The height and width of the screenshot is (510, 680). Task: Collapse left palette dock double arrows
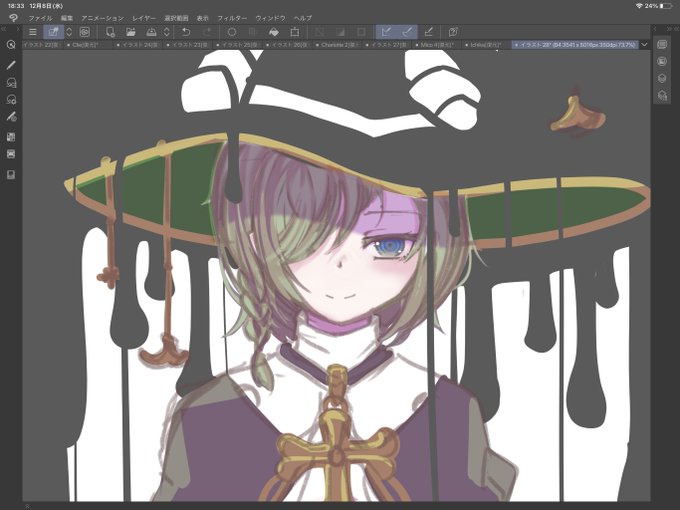[3, 29]
